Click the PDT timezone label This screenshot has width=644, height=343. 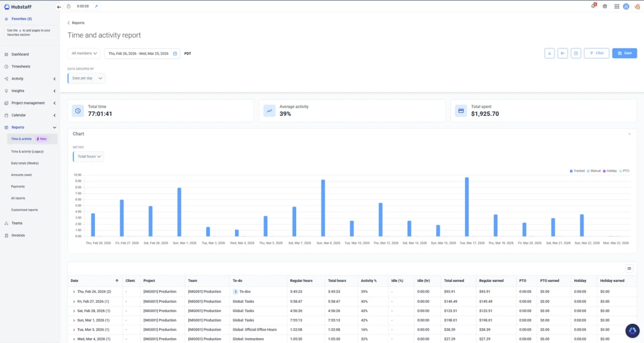click(188, 54)
